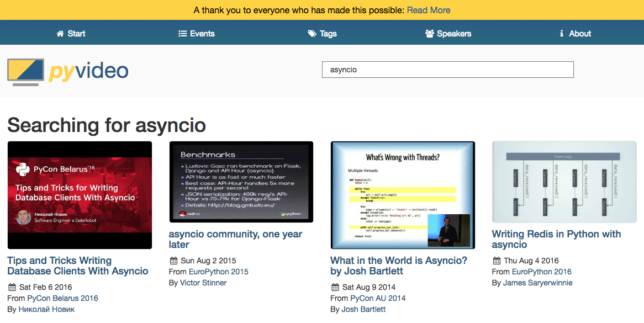Open the Events menu item
Viewport: 644px width, 323px height.
(197, 34)
